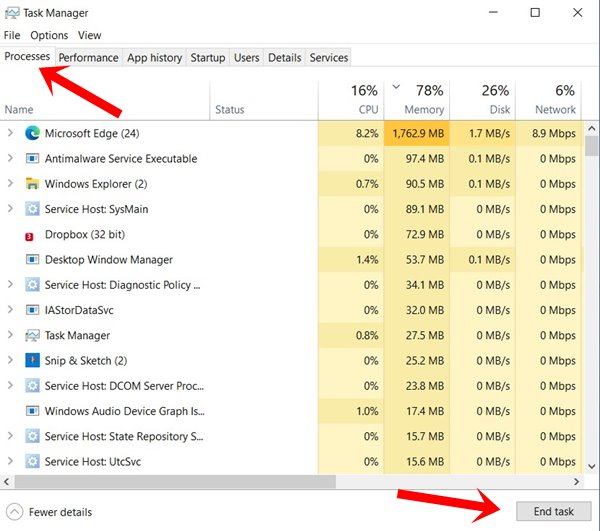Click the 8.9 Mbps network value
The image size is (600, 531).
click(554, 133)
